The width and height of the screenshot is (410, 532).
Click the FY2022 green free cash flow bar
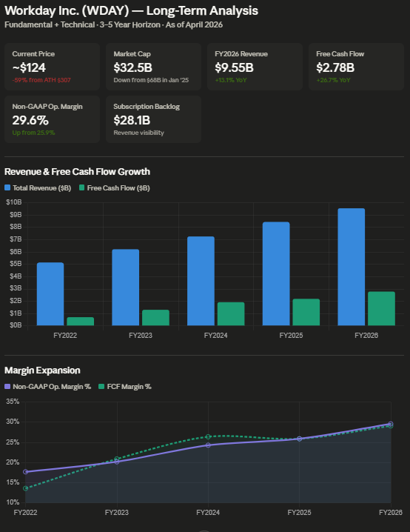(81, 322)
